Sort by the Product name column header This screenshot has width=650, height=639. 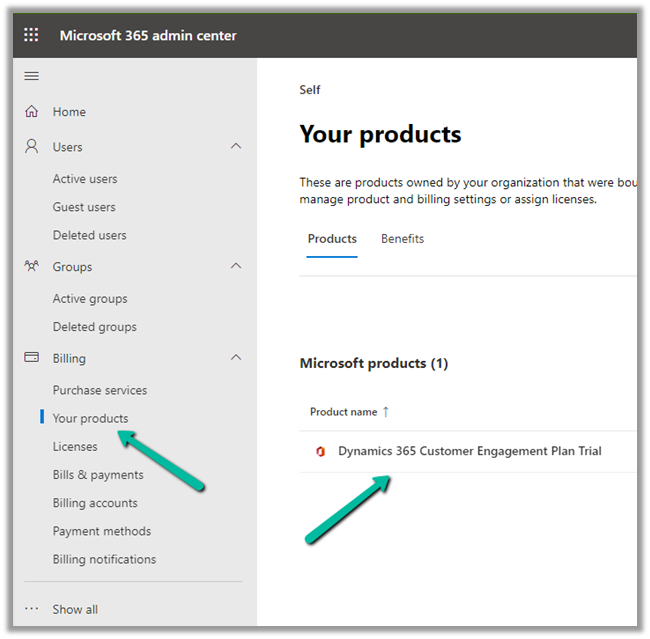click(343, 412)
